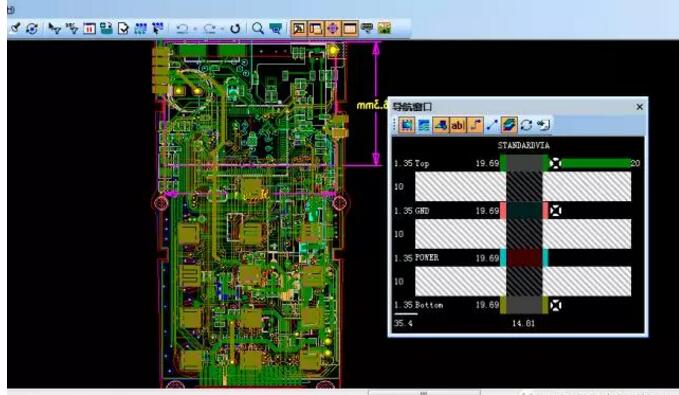Click the green Top layer trace bar
Screen dimensions: 679x395
pos(595,163)
